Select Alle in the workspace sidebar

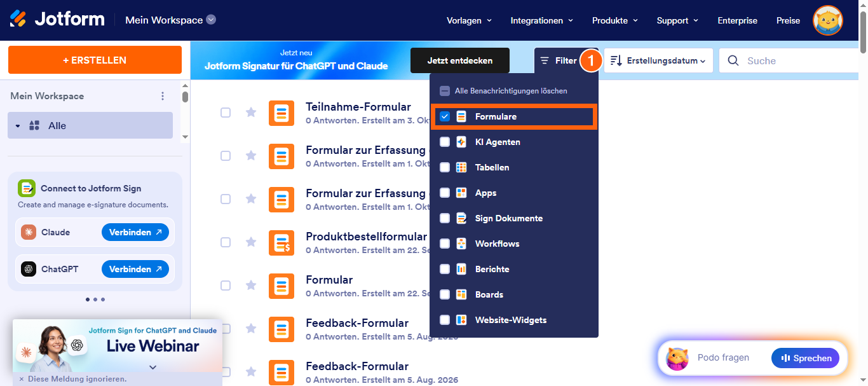click(90, 125)
